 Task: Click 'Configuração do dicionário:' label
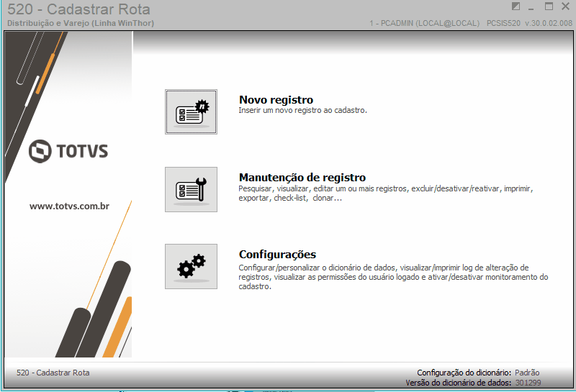click(x=464, y=373)
